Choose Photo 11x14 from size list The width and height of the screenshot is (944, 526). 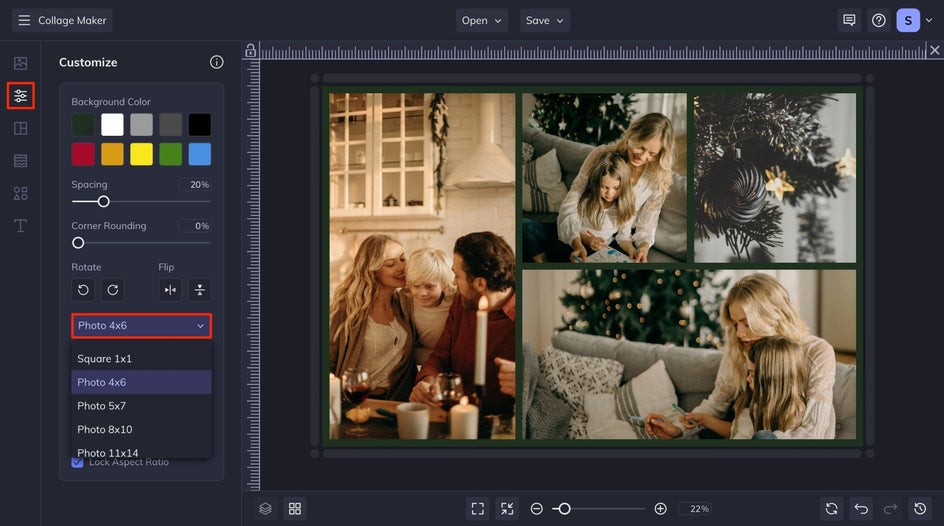(x=141, y=452)
